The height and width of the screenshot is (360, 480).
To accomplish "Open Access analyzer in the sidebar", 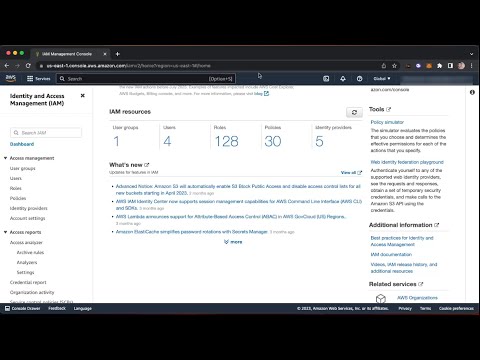I will point(26,242).
